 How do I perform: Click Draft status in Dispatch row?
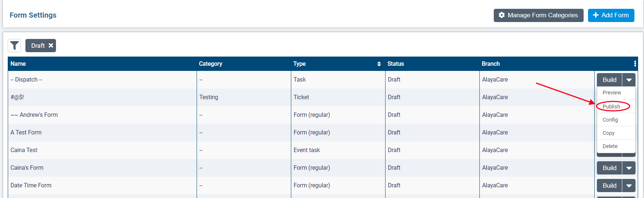pyautogui.click(x=394, y=80)
